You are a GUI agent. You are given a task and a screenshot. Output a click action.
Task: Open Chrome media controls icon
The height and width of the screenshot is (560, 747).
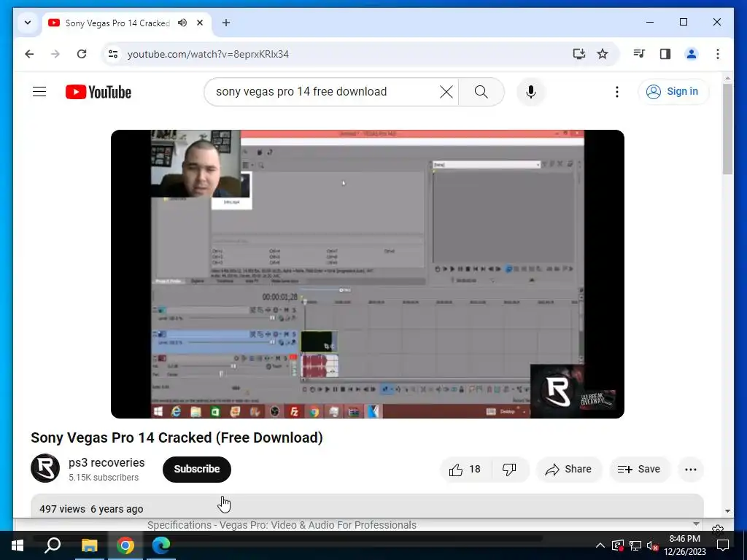coord(639,54)
